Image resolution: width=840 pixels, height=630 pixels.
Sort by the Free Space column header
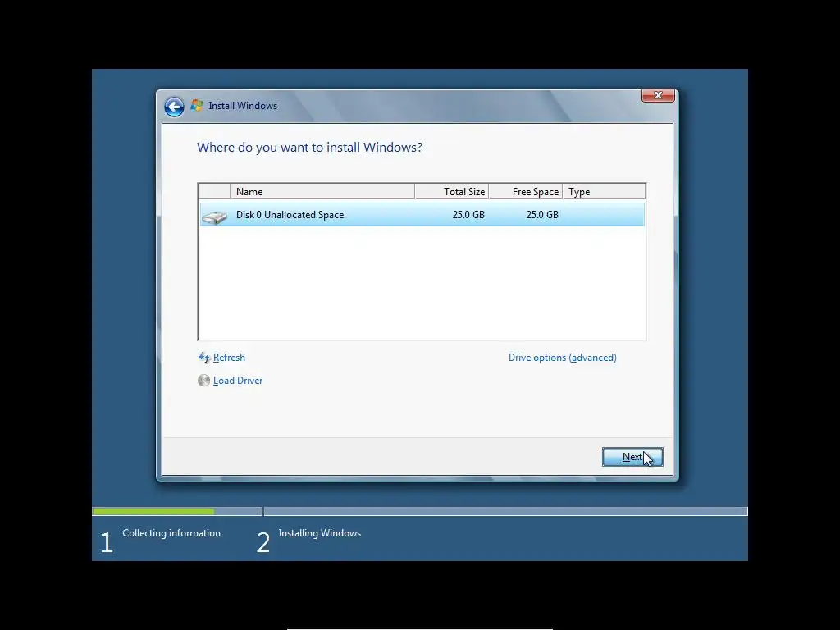click(526, 191)
